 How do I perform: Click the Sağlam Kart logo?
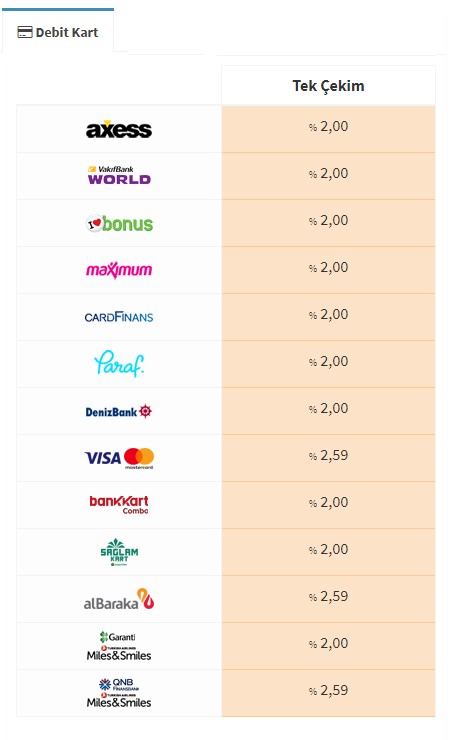[119, 552]
